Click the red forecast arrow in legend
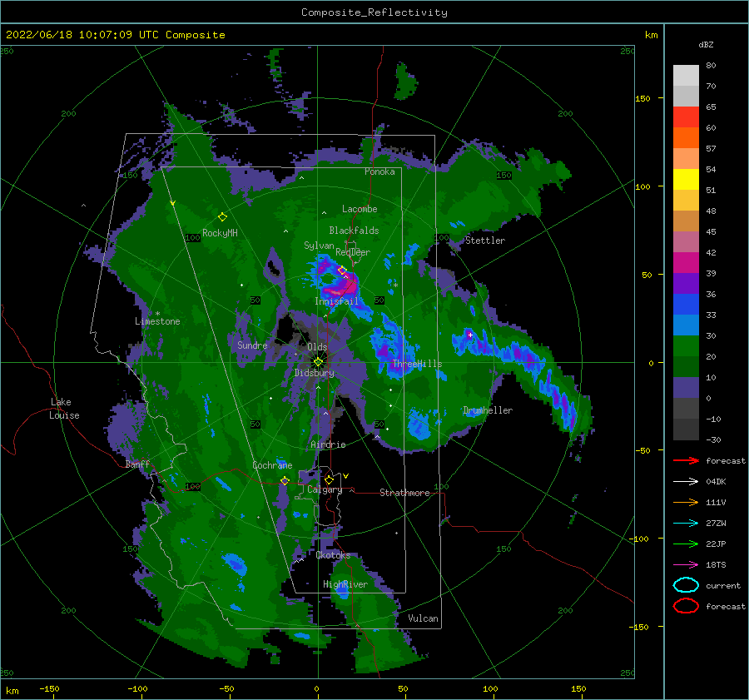 (x=686, y=460)
